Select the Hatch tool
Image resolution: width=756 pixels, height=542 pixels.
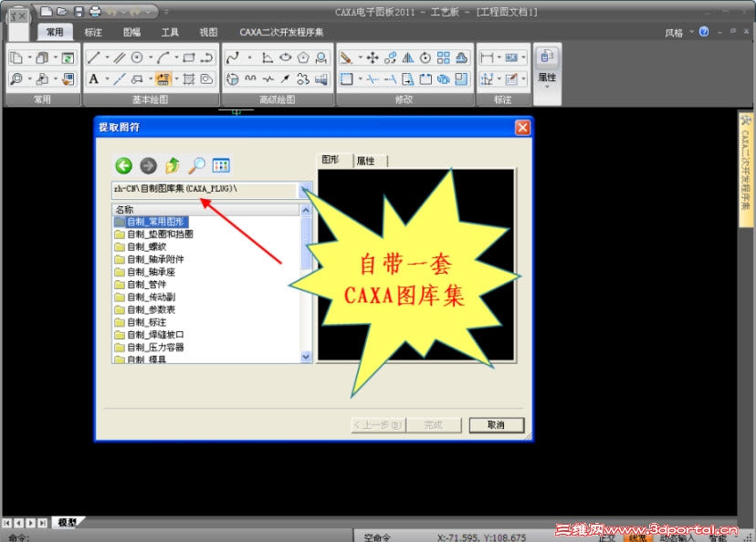[189, 78]
